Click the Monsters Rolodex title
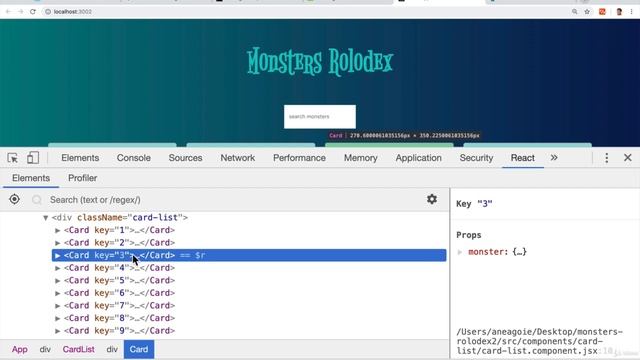Viewport: 640px width, 360px height. coord(320,62)
